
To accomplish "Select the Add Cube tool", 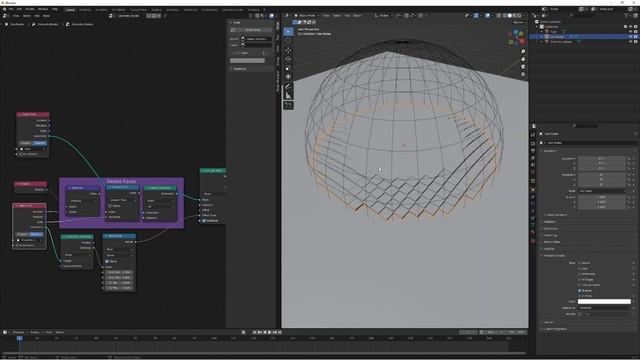I will (x=288, y=105).
